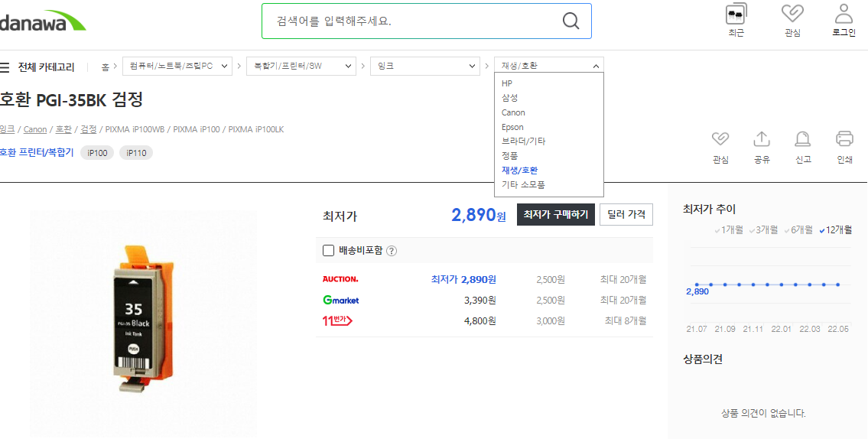The image size is (868, 439).
Task: Open recently viewed items icon
Action: click(x=736, y=14)
